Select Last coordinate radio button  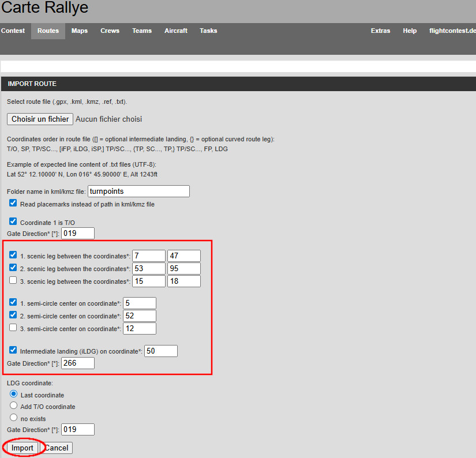(x=14, y=395)
